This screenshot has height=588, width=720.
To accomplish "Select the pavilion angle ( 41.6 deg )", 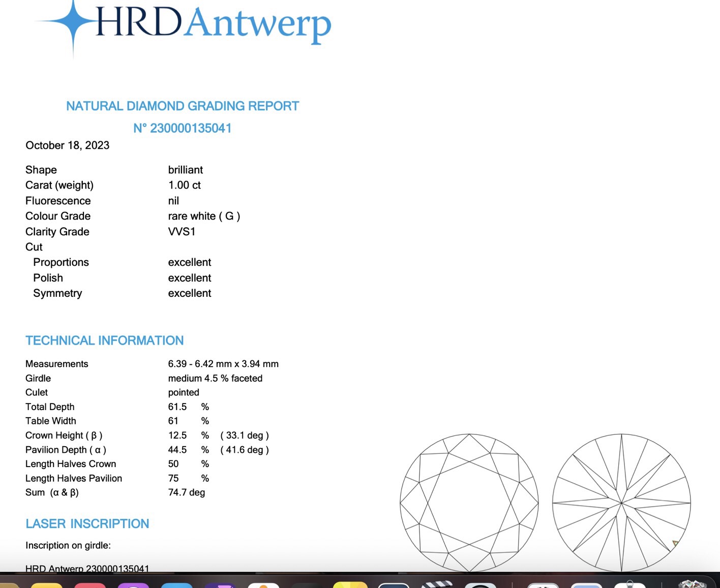I will tap(245, 450).
